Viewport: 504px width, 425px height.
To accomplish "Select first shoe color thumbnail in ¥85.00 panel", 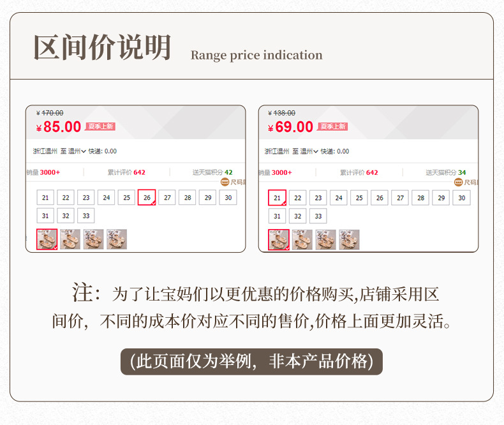I will [47, 239].
